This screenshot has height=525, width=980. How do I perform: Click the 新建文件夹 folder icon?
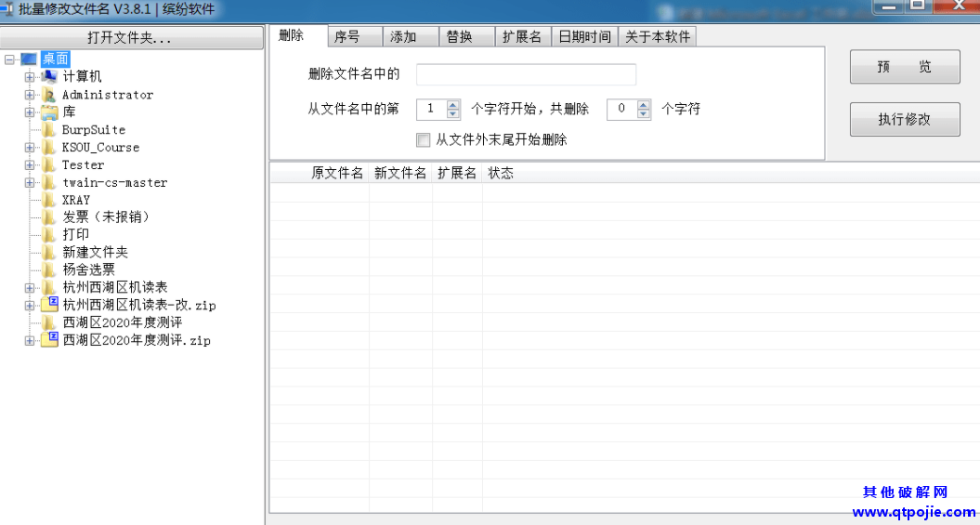(x=48, y=253)
